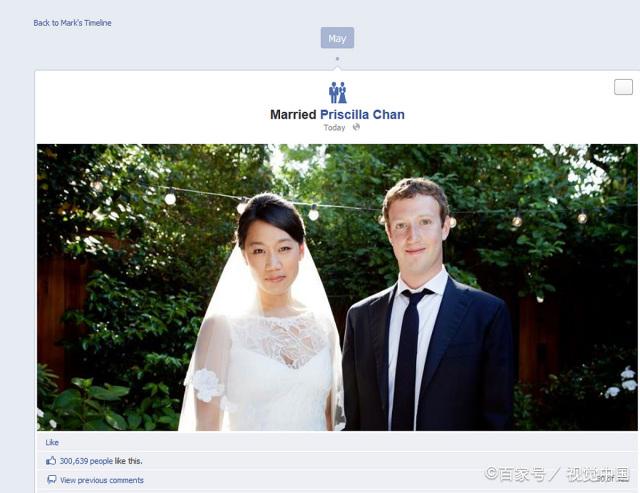Select the May timeline month label

point(337,38)
